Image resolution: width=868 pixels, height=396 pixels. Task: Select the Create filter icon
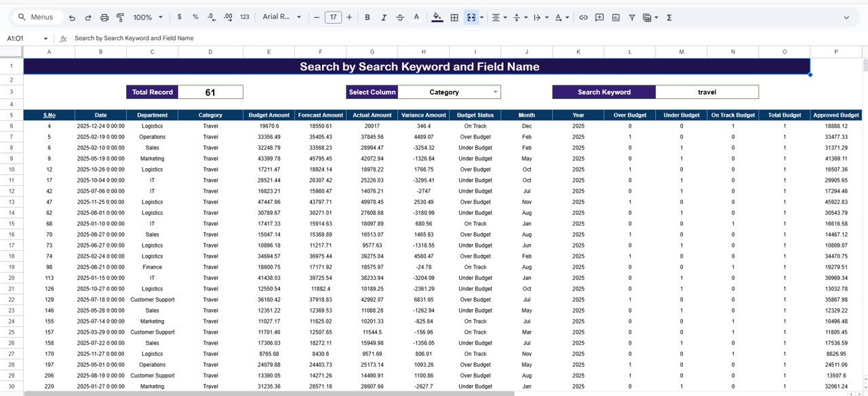point(632,17)
